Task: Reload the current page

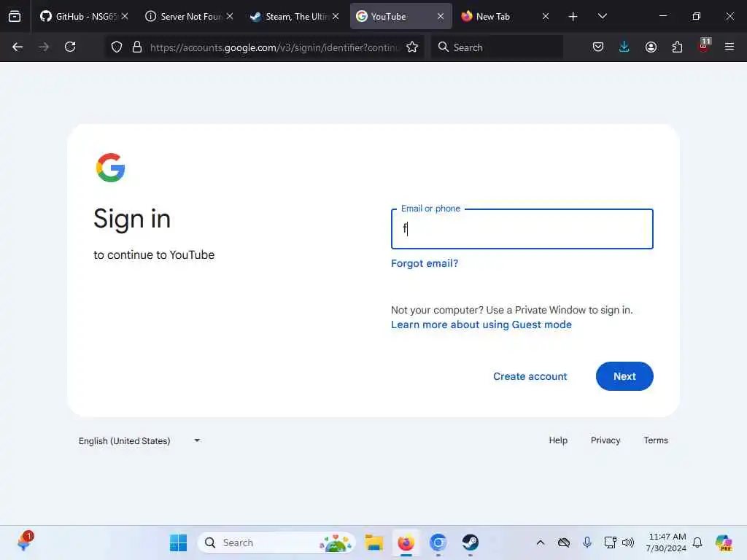Action: [70, 47]
